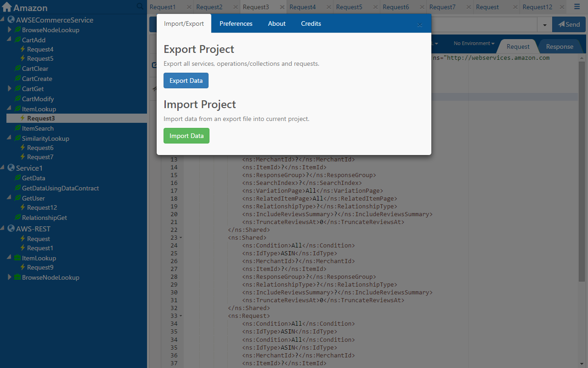The width and height of the screenshot is (588, 368).
Task: Click the lightning icon next to Request4
Action: tap(23, 49)
